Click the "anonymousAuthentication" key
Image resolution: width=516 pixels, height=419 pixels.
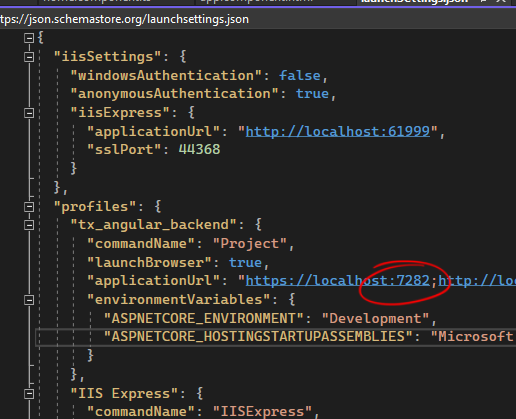point(174,94)
